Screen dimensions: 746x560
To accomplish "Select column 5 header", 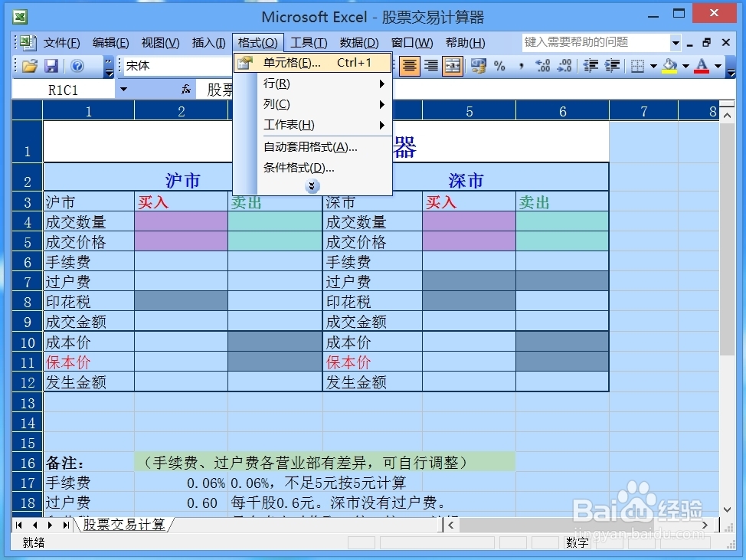I will tap(469, 111).
